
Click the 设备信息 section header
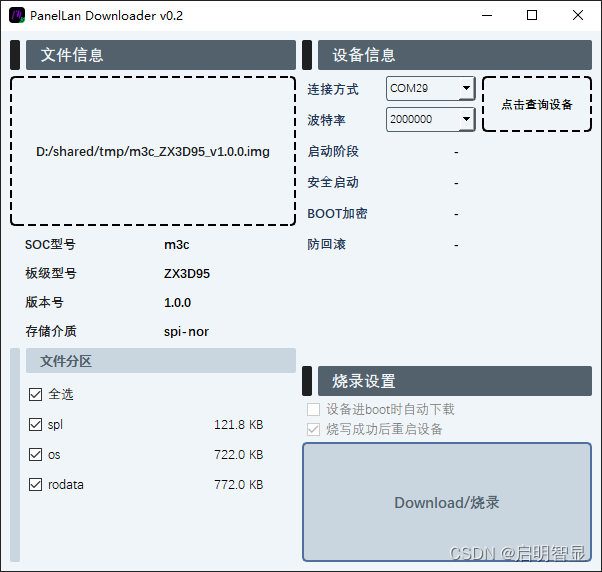coord(455,55)
